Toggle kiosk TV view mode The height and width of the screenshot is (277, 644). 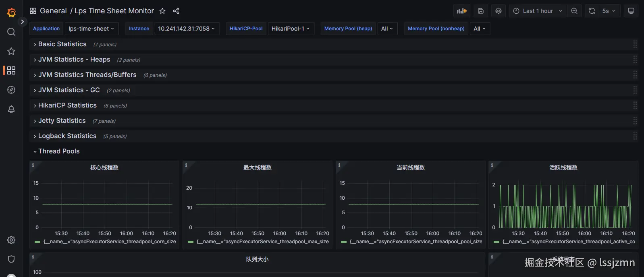click(x=631, y=11)
